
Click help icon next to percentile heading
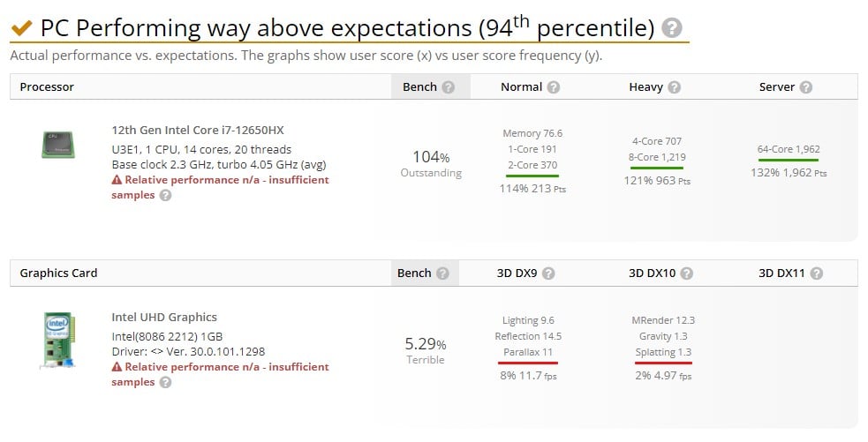(672, 28)
